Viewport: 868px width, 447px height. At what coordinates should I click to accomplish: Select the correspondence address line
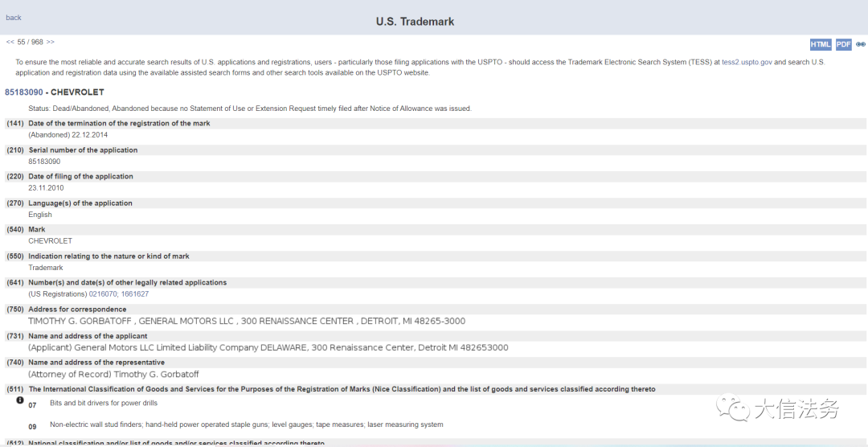(247, 322)
